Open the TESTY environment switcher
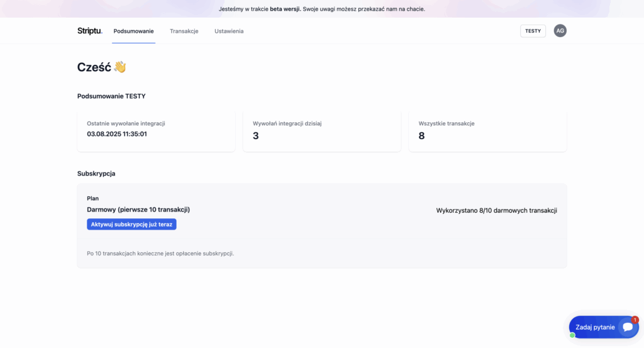644x348 pixels. tap(533, 31)
